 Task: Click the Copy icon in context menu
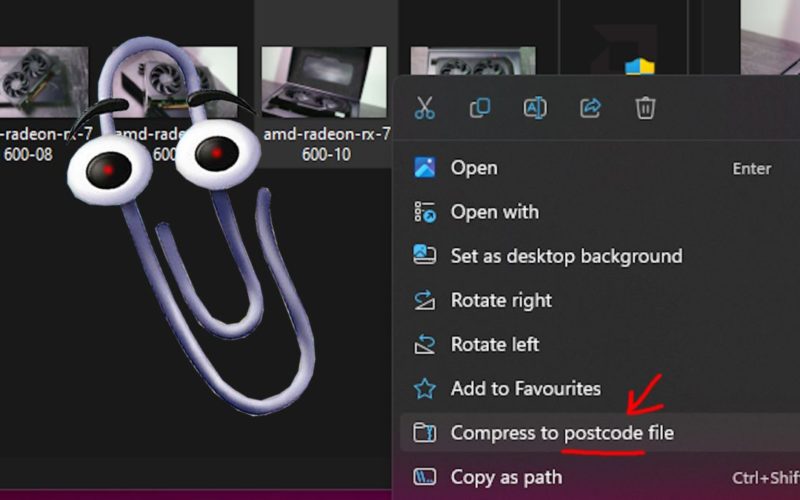coord(480,108)
